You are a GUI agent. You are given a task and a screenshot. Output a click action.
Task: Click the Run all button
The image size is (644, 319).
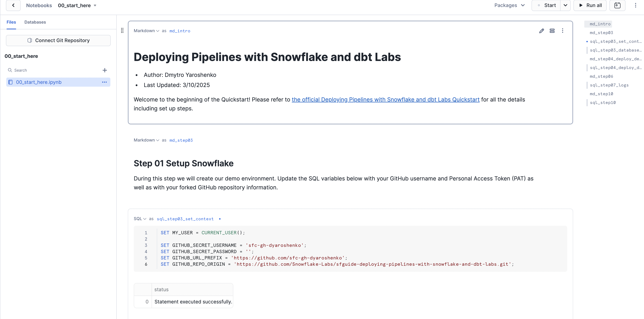click(x=590, y=5)
